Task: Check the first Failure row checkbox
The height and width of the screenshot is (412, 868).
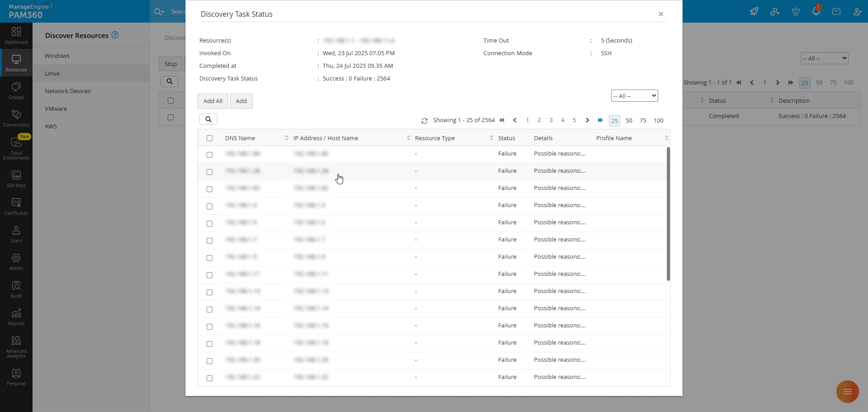Action: coord(209,155)
